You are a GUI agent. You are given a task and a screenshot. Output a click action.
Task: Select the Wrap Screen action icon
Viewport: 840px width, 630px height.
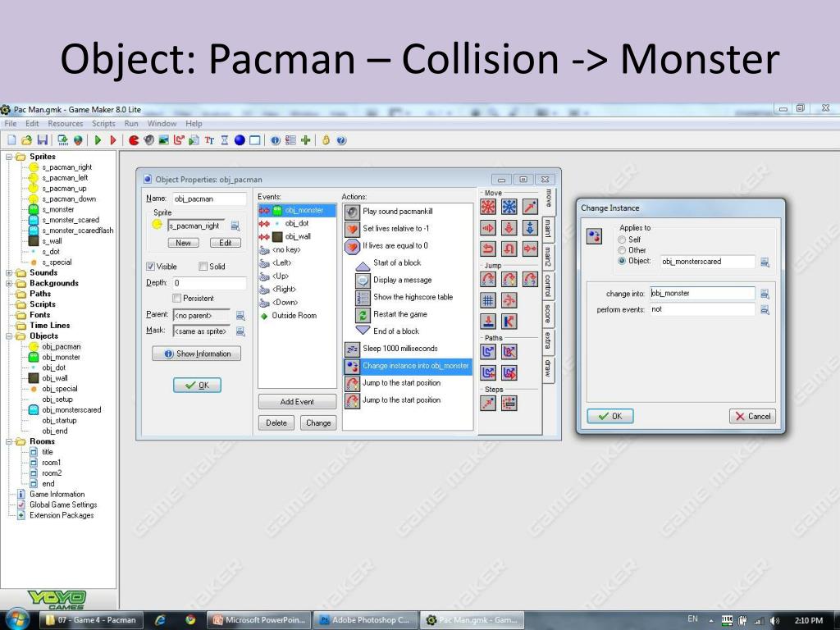point(509,300)
